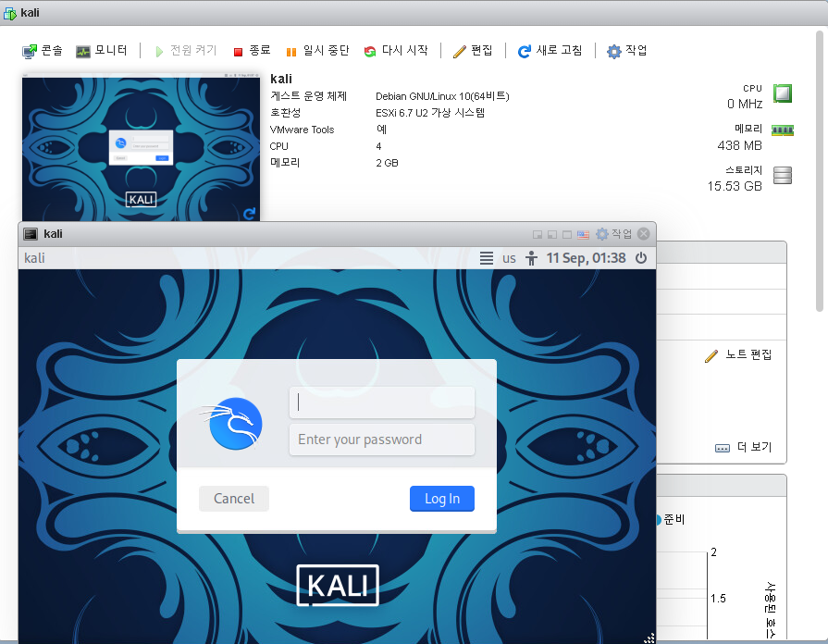828x644 pixels.
Task: Select the 'us' keyboard layout indicator
Action: click(x=509, y=258)
